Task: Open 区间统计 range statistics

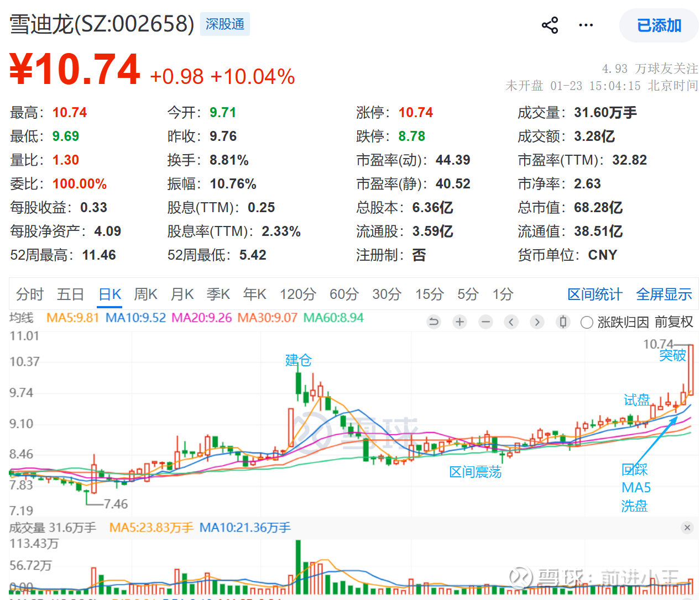Action: click(x=595, y=294)
